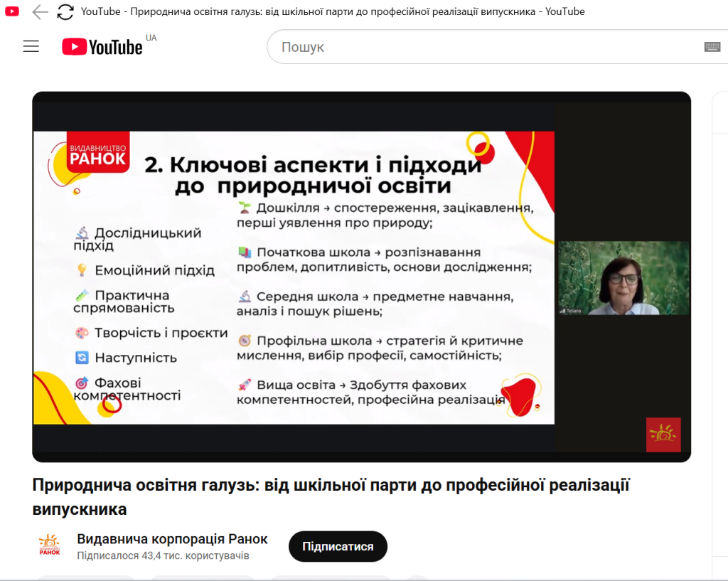
Task: Reload the page with the refresh icon
Action: (65, 11)
